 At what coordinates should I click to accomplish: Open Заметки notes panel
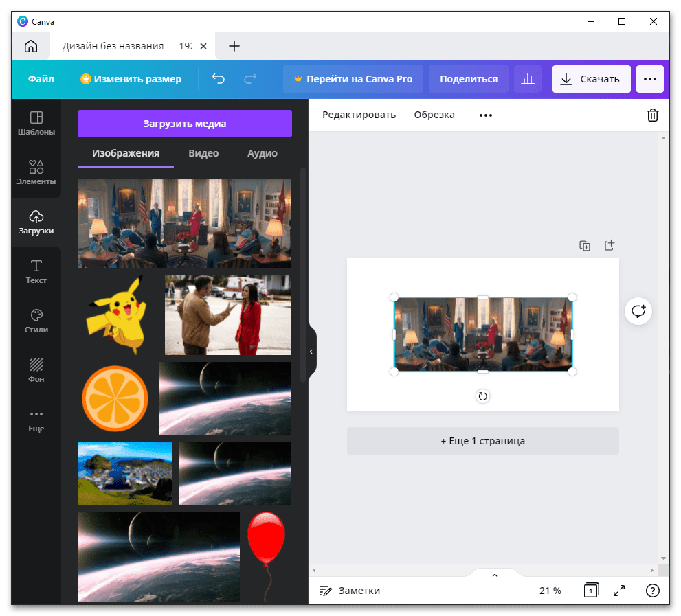click(x=350, y=591)
